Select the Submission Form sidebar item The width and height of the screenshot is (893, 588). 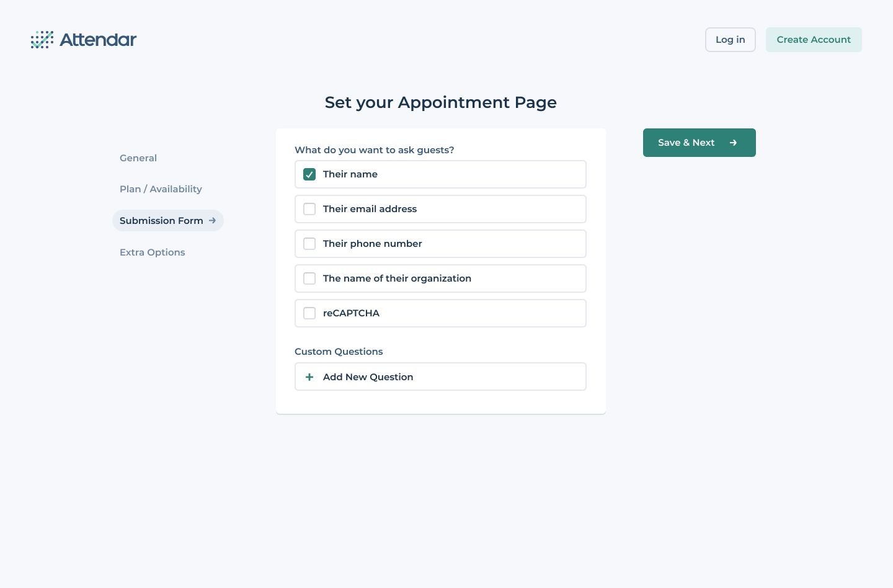point(161,221)
